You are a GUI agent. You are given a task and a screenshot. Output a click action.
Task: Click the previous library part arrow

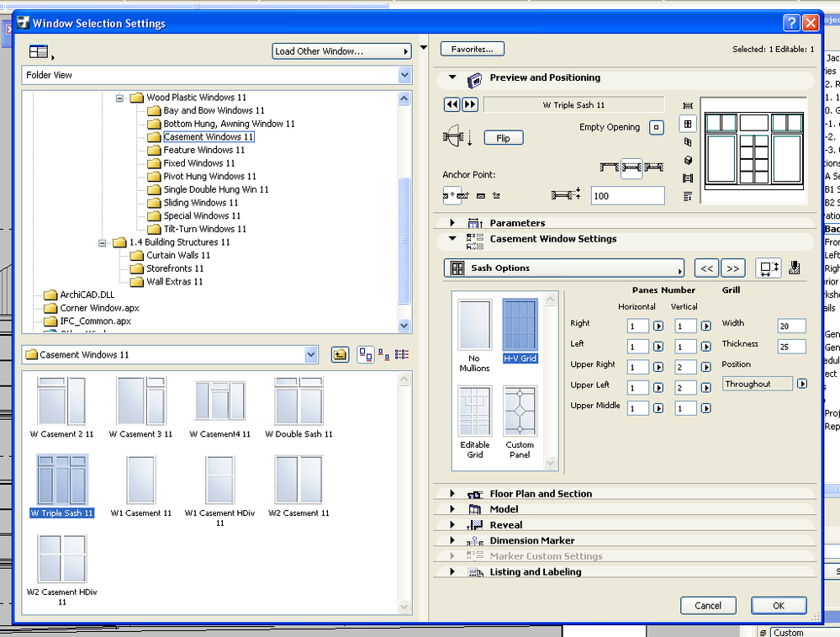pyautogui.click(x=452, y=105)
